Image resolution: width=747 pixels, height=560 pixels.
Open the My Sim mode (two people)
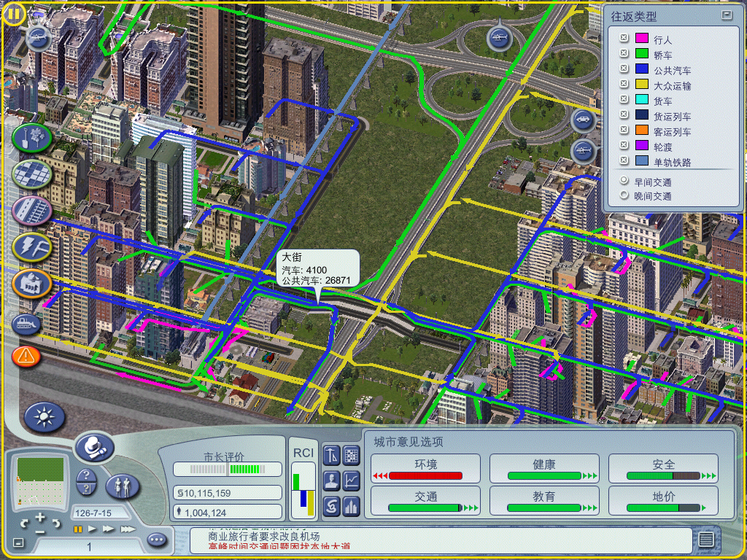tap(122, 486)
